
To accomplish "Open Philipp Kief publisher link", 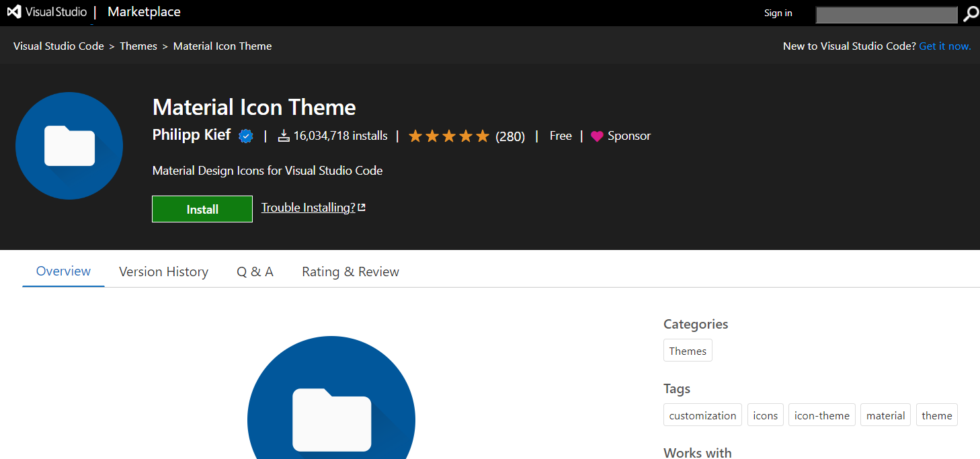I will [191, 135].
